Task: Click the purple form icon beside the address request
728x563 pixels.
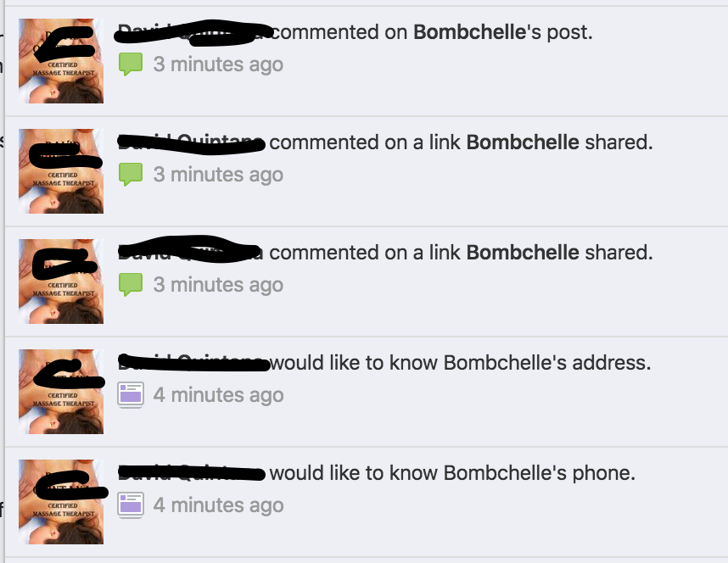Action: [x=131, y=395]
